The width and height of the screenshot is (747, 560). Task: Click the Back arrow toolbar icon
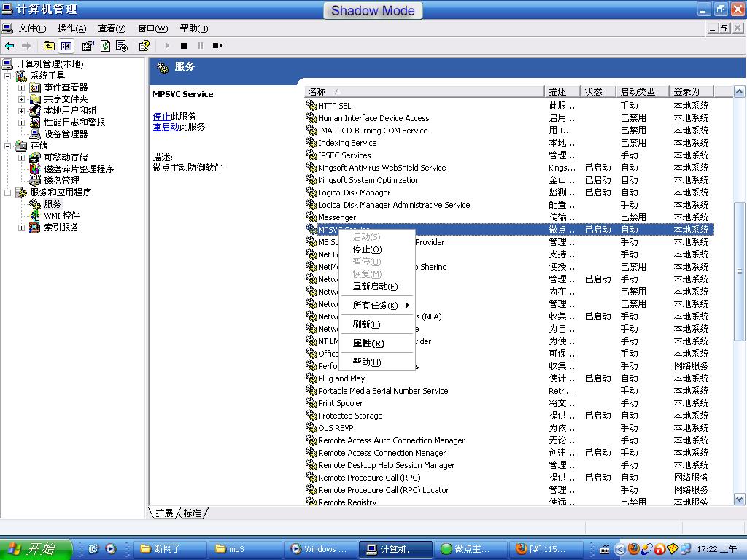(x=9, y=46)
